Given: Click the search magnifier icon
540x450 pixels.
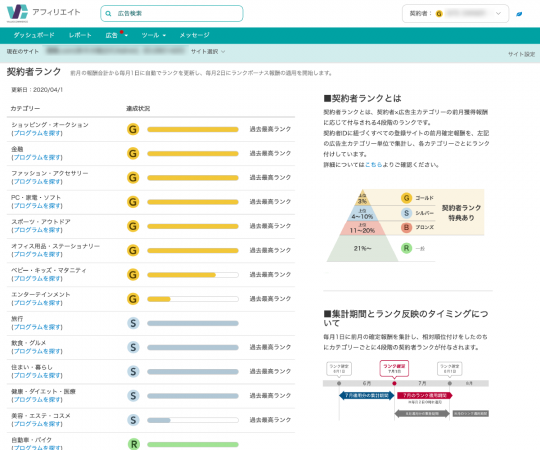Looking at the screenshot, I should click(108, 13).
